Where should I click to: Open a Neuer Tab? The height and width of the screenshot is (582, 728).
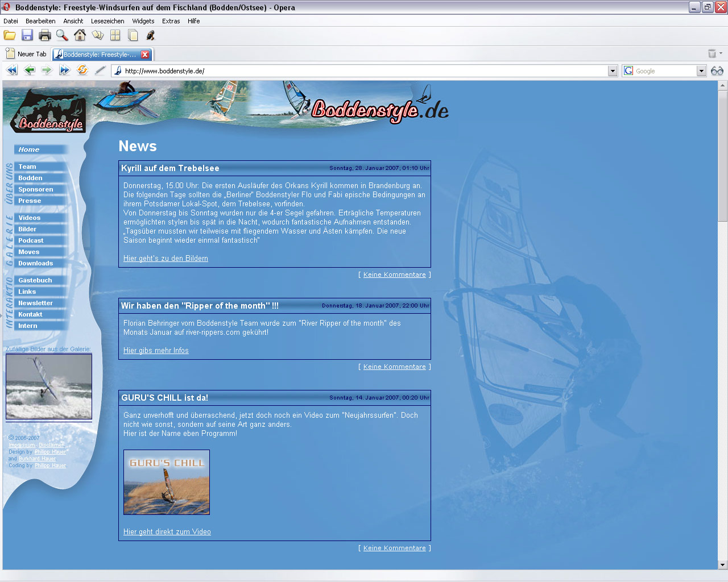[x=26, y=54]
